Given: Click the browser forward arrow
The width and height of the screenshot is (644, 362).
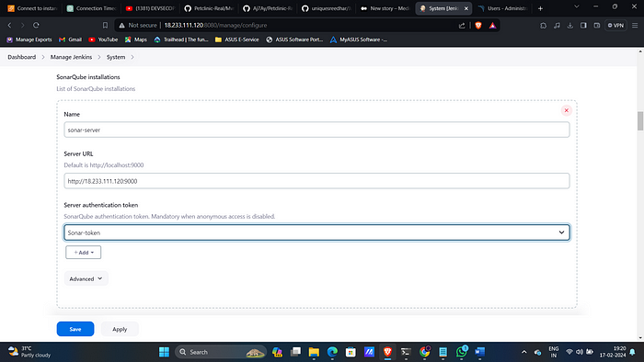Looking at the screenshot, I should (23, 25).
